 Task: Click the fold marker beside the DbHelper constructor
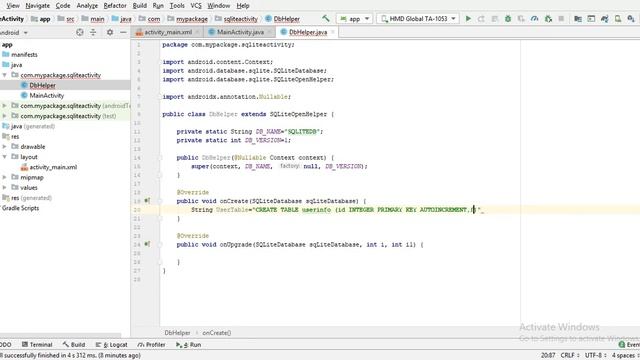(160, 158)
